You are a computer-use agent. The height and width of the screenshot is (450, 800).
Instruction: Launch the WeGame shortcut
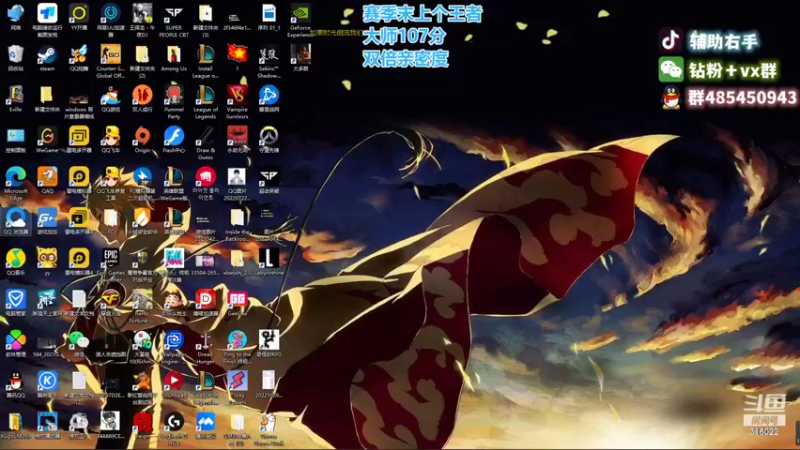[x=47, y=137]
